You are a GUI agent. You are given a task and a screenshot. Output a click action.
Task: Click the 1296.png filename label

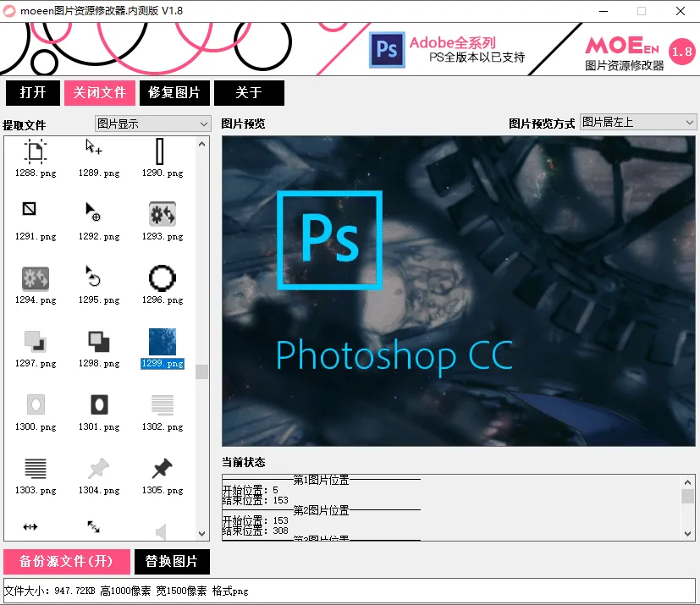coord(163,300)
